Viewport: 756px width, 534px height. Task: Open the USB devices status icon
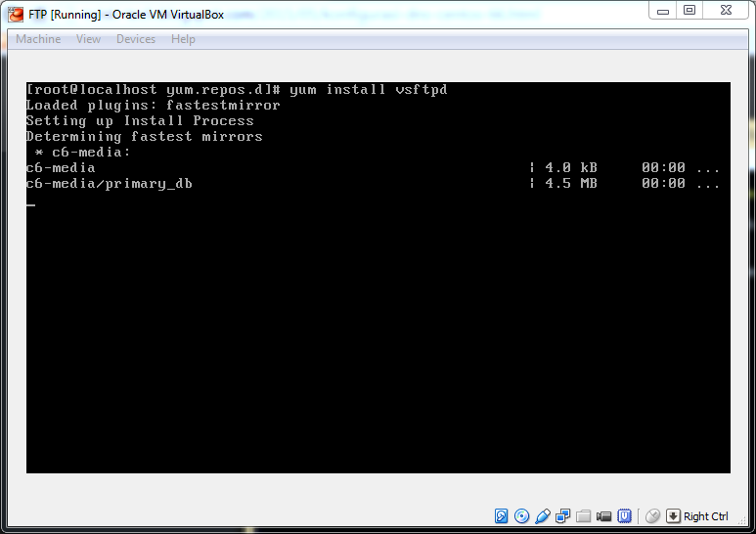coord(543,516)
